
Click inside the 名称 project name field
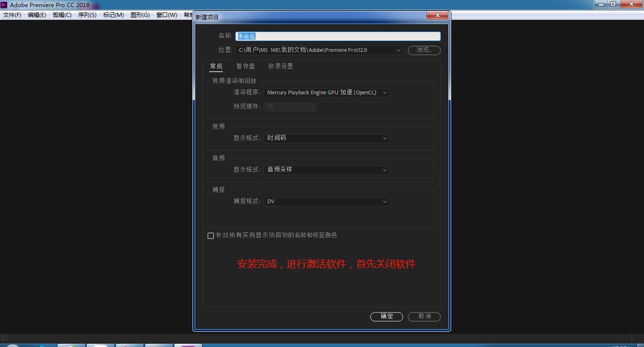tap(338, 36)
